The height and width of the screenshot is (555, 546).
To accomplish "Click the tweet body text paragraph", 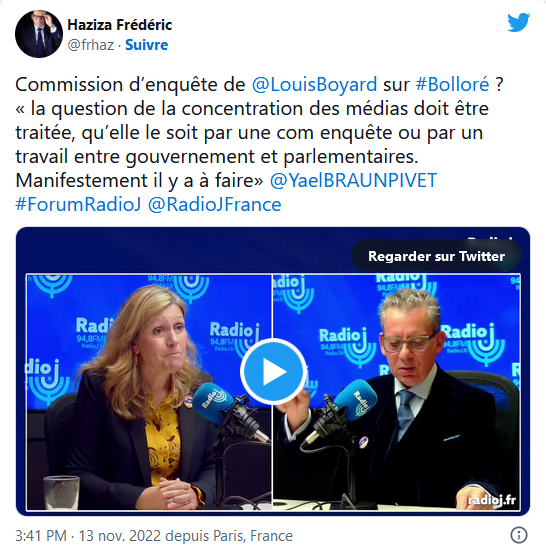I will [x=259, y=144].
